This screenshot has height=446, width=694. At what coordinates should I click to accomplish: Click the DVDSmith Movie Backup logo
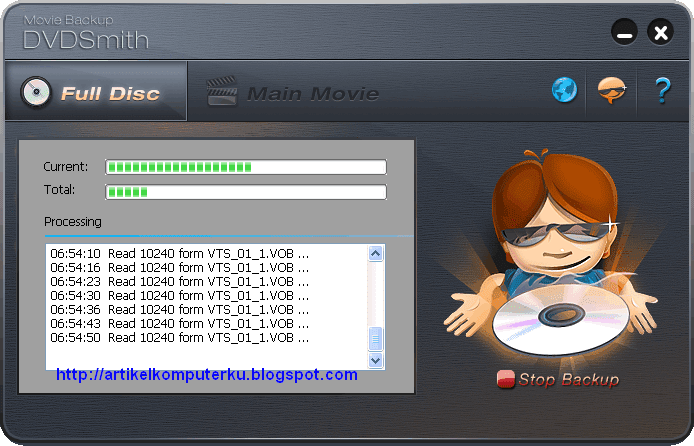click(x=86, y=32)
